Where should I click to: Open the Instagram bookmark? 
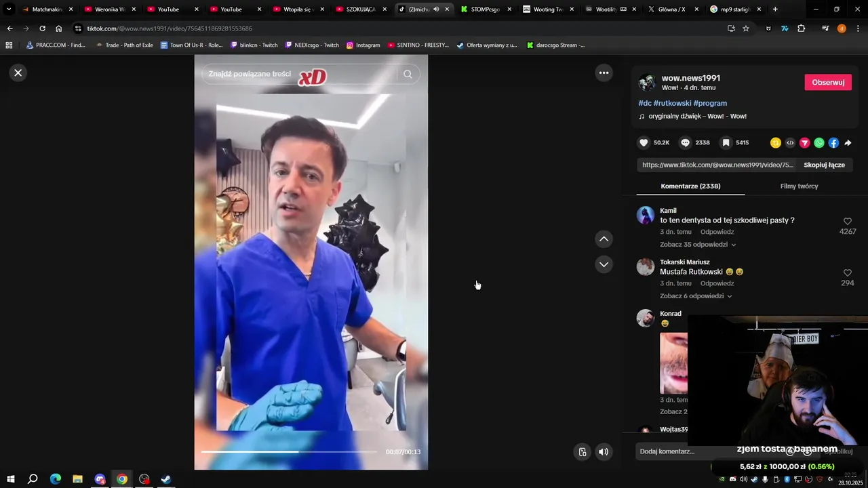point(363,45)
